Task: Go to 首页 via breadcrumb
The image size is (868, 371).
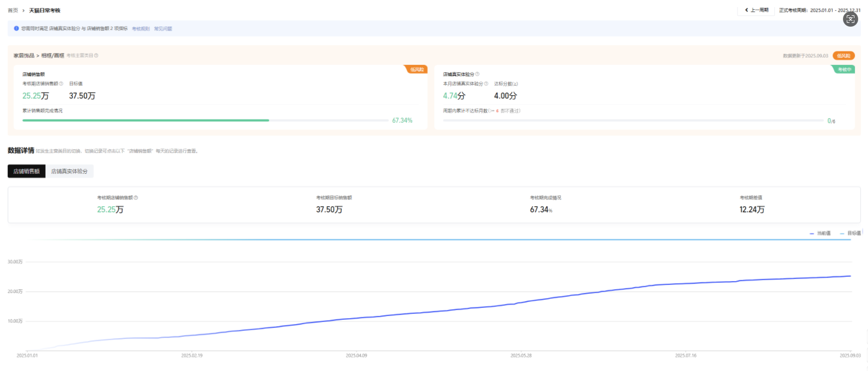Action: coord(13,10)
